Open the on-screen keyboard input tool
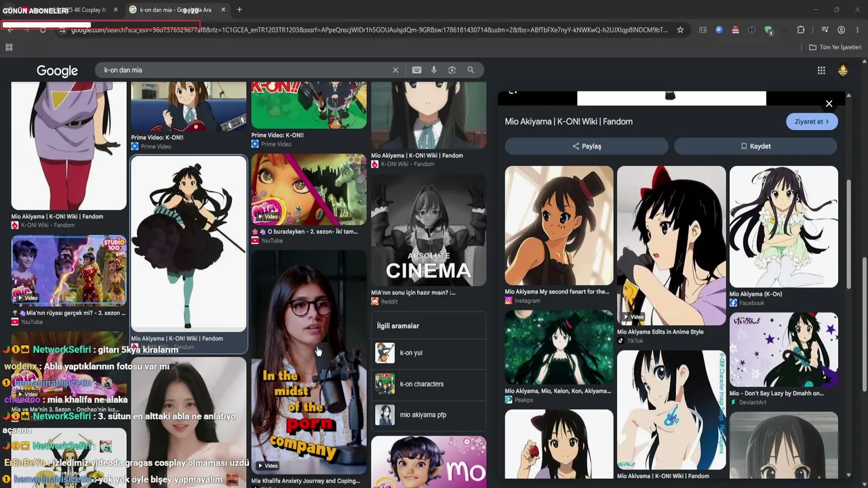The width and height of the screenshot is (868, 488). pos(416,70)
